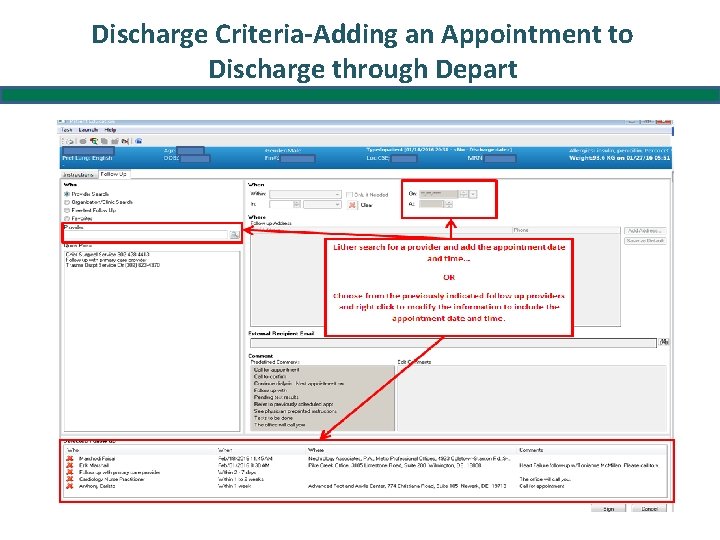This screenshot has height=540, width=720.
Task: Open the On date calendar dropdown
Action: (x=473, y=194)
